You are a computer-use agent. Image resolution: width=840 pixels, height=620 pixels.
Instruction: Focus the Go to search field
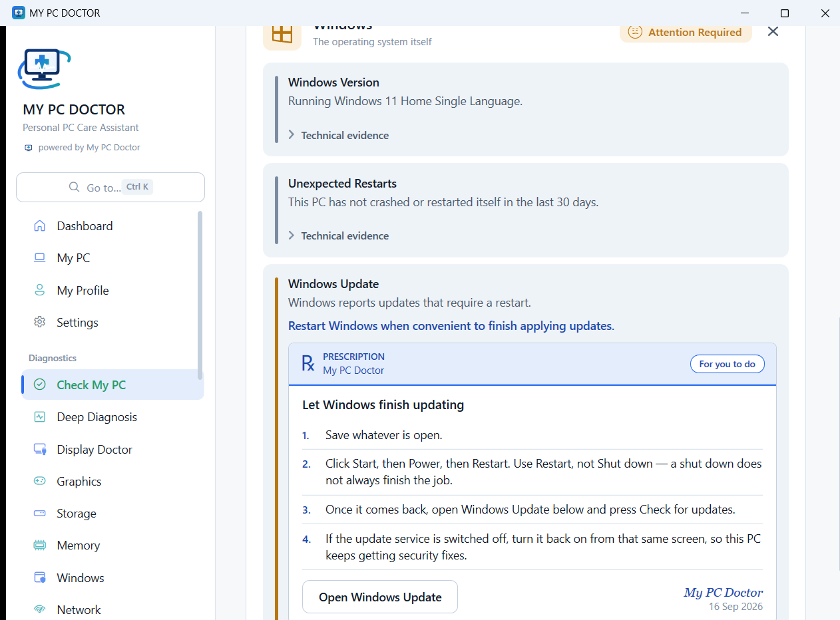click(x=110, y=188)
